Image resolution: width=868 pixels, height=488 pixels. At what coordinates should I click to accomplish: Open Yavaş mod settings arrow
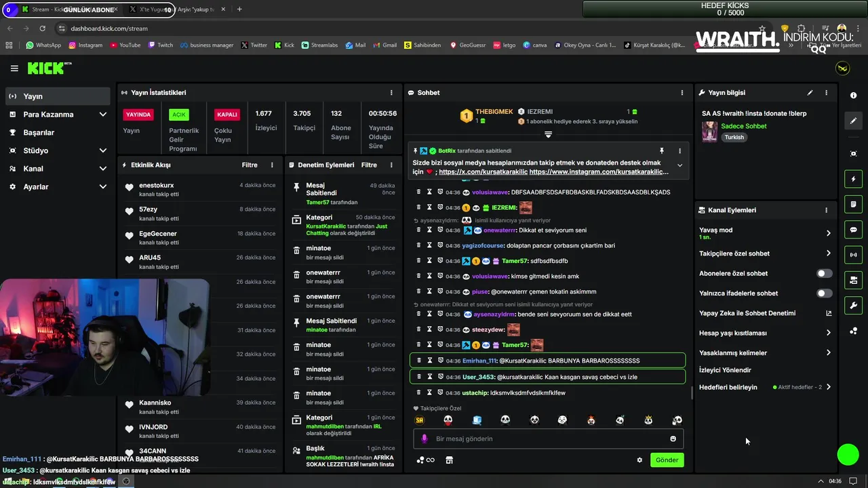[x=828, y=233]
